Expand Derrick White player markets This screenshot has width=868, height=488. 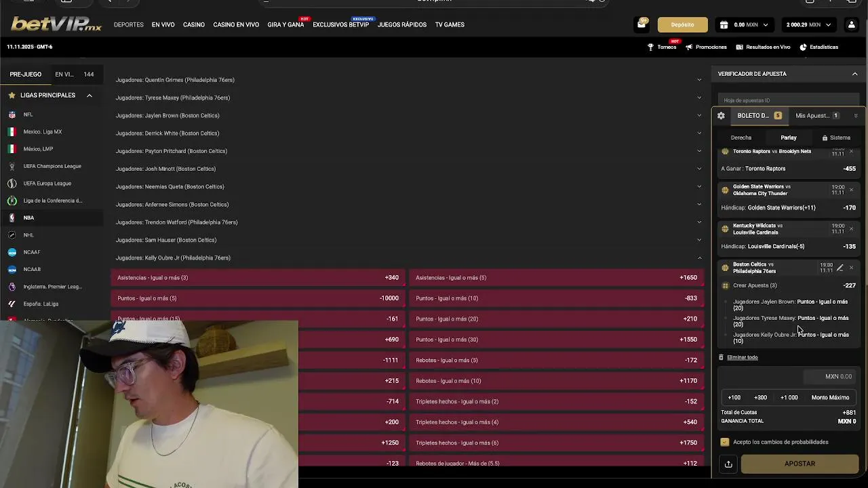pyautogui.click(x=699, y=133)
